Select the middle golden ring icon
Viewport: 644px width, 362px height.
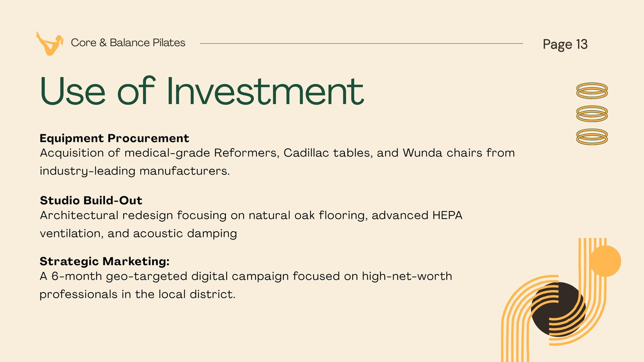tap(592, 114)
